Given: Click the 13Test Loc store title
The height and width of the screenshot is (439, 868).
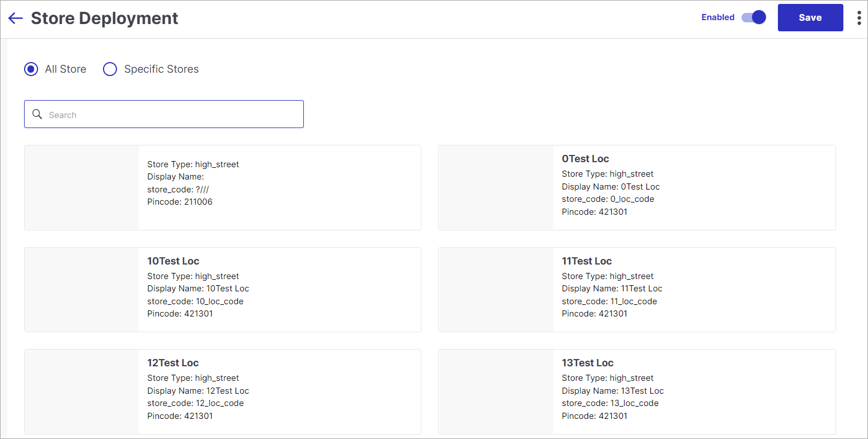Looking at the screenshot, I should (588, 363).
